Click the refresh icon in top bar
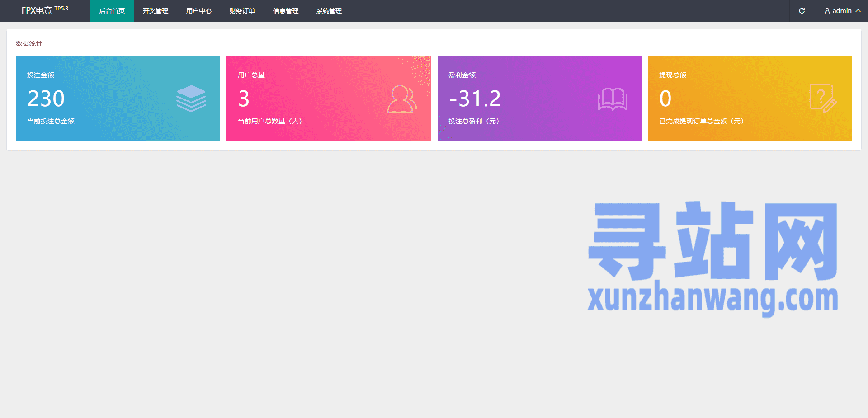This screenshot has height=418, width=868. coord(802,11)
